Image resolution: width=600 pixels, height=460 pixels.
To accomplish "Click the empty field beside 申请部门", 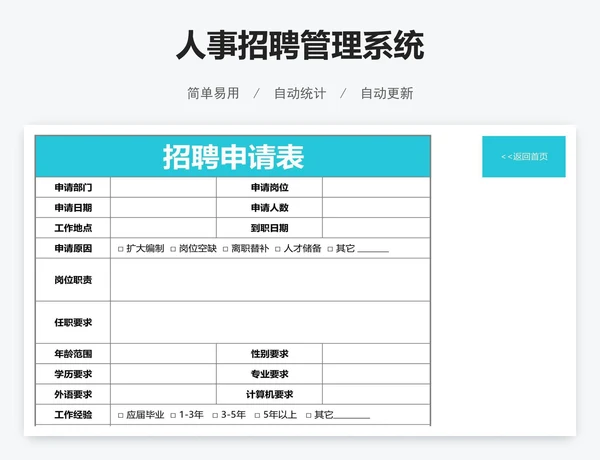I will pyautogui.click(x=163, y=188).
